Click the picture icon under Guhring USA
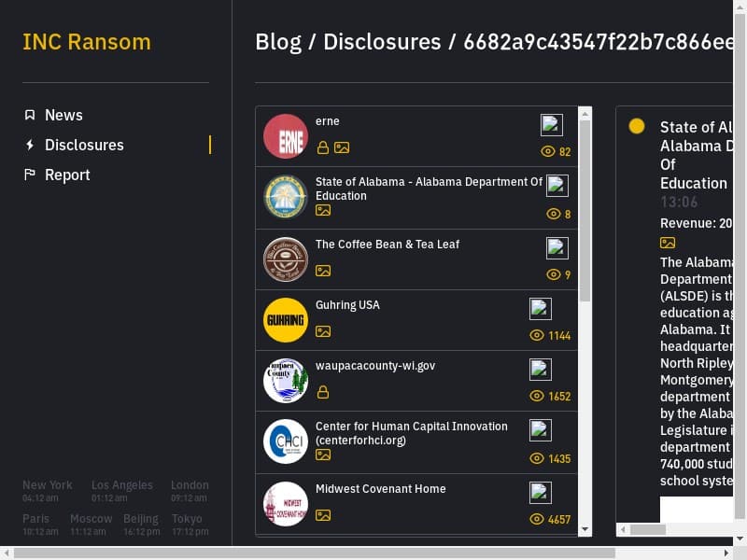The image size is (747, 560). tap(323, 331)
